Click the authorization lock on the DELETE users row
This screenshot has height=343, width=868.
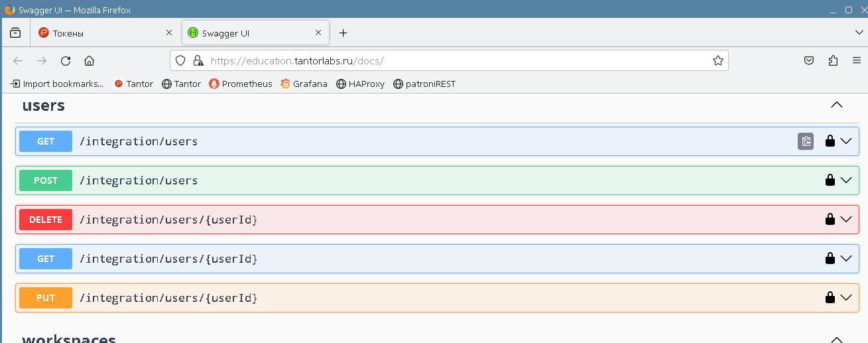pyautogui.click(x=830, y=220)
